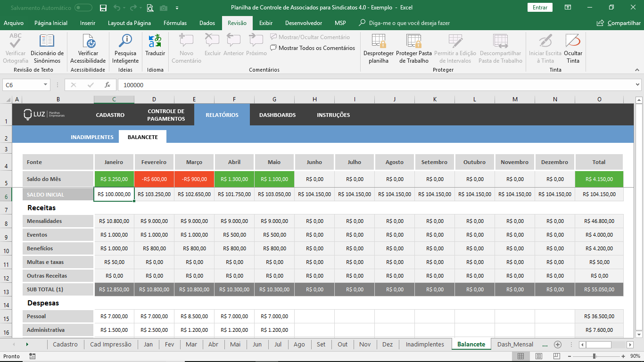Click Desproteger planilha icon

(x=378, y=41)
